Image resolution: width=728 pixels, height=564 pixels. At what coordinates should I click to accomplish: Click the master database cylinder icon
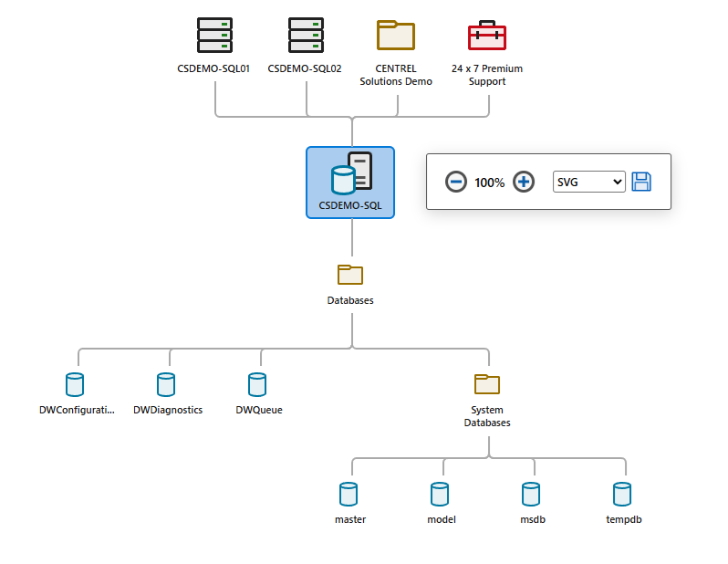point(348,495)
